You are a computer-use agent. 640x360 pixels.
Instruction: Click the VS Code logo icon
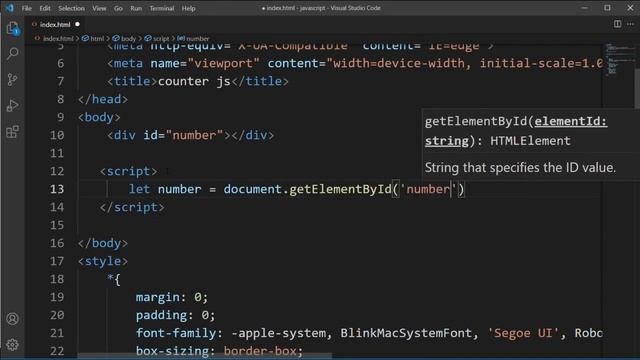pyautogui.click(x=9, y=8)
